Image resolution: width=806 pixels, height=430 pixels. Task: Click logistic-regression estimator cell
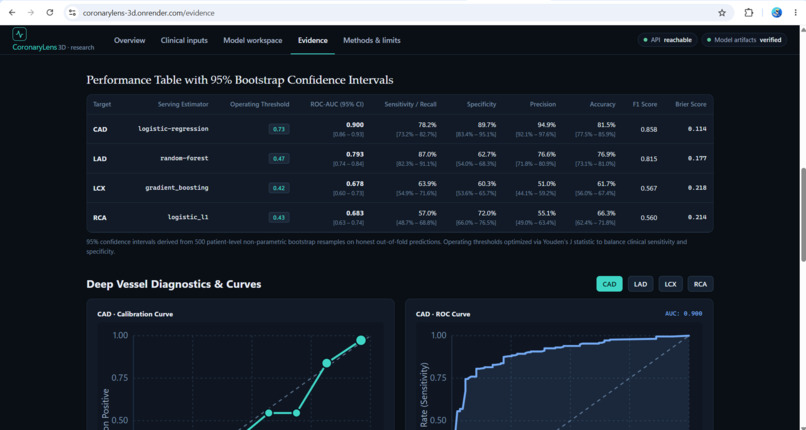[173, 129]
